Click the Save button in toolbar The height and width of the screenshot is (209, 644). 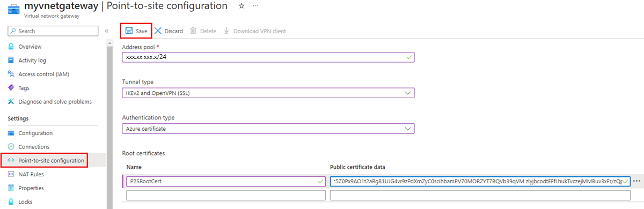(x=136, y=31)
